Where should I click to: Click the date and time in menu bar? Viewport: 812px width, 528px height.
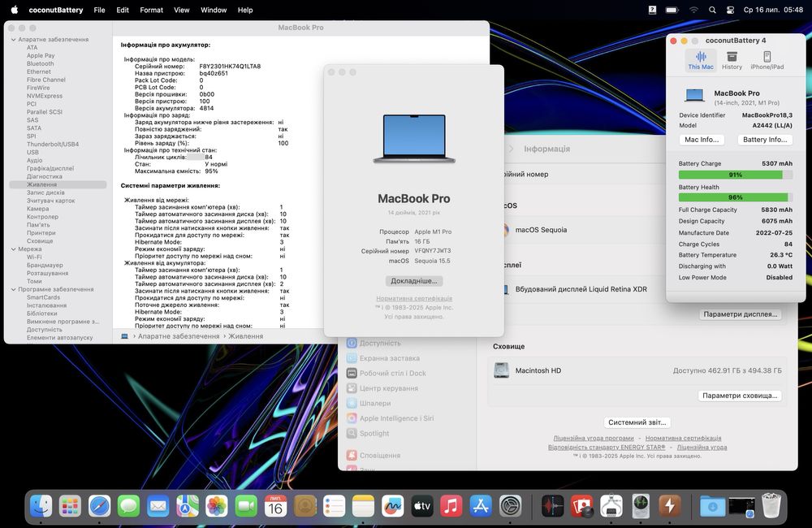pyautogui.click(x=773, y=10)
